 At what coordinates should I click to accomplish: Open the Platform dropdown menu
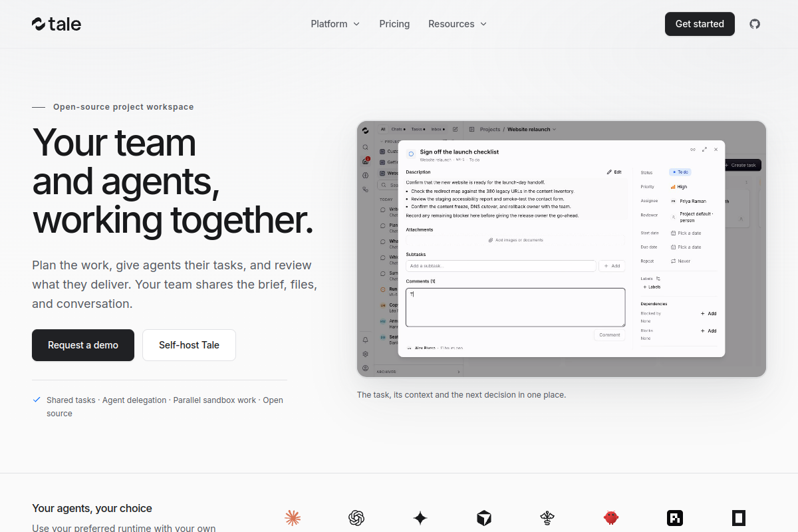click(x=335, y=24)
